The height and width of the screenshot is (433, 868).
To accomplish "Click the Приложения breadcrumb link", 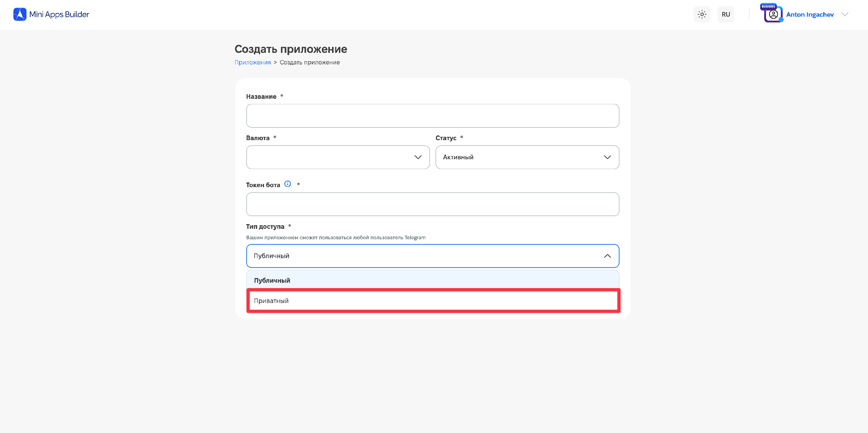I will click(x=252, y=62).
